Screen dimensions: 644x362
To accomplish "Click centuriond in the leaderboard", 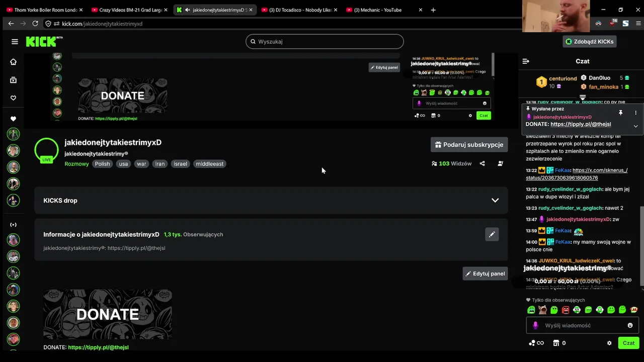I will [x=562, y=78].
